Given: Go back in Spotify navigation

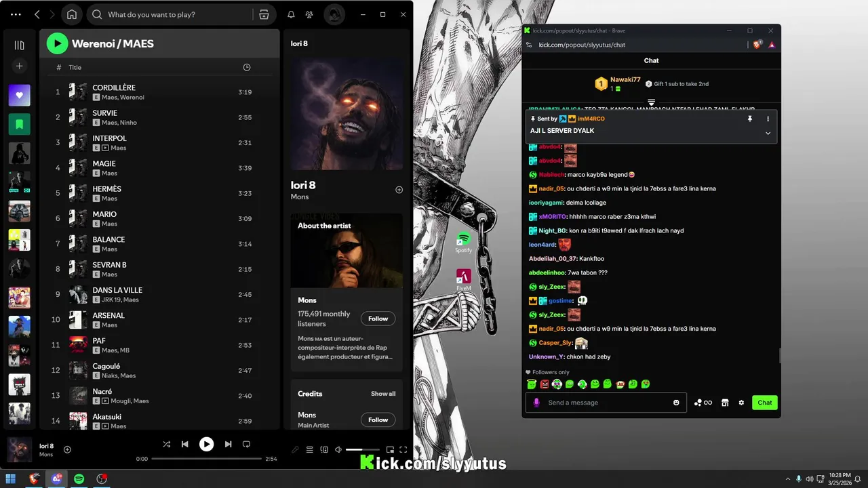Looking at the screenshot, I should click(x=37, y=14).
